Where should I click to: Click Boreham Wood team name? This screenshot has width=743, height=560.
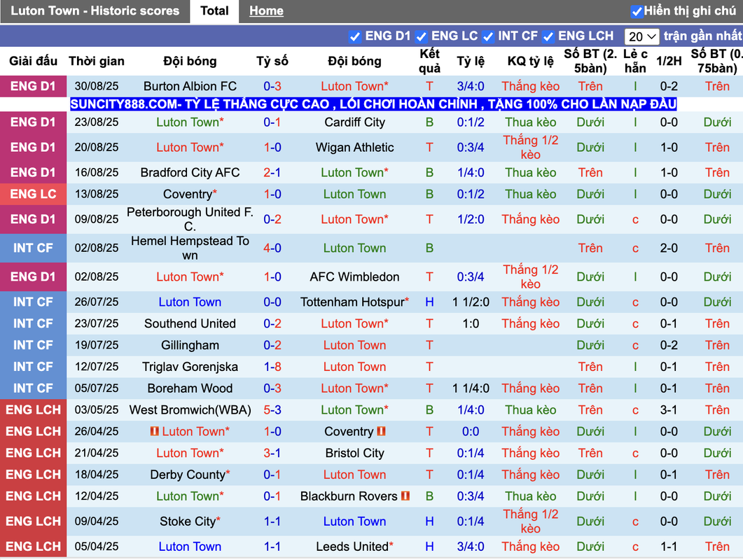point(190,388)
